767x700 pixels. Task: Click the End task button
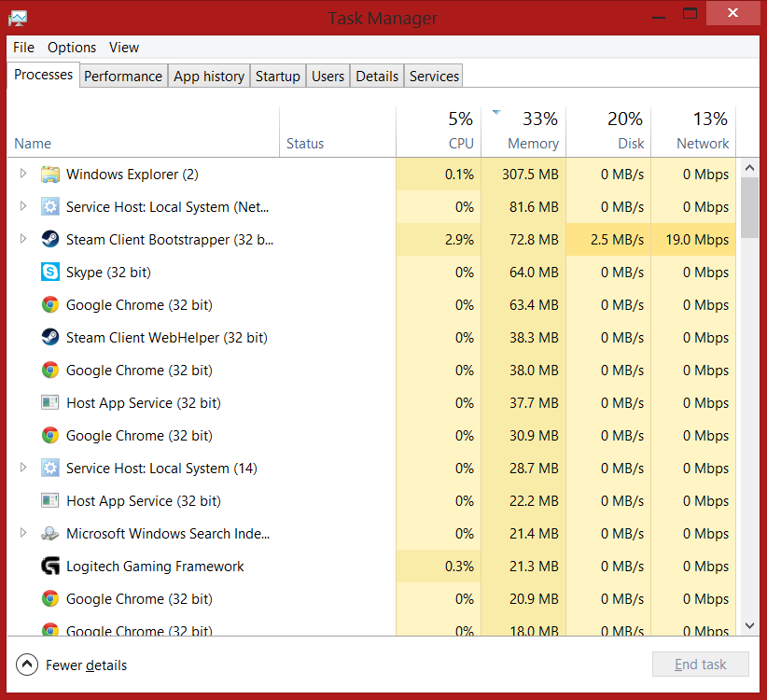click(x=701, y=665)
